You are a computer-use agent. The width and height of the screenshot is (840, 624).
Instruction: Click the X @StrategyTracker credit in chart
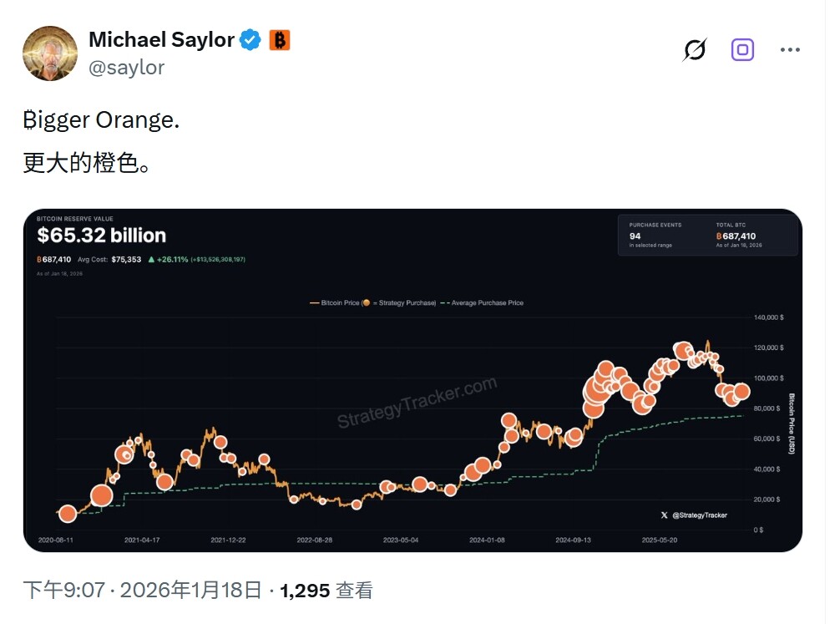pos(694,515)
